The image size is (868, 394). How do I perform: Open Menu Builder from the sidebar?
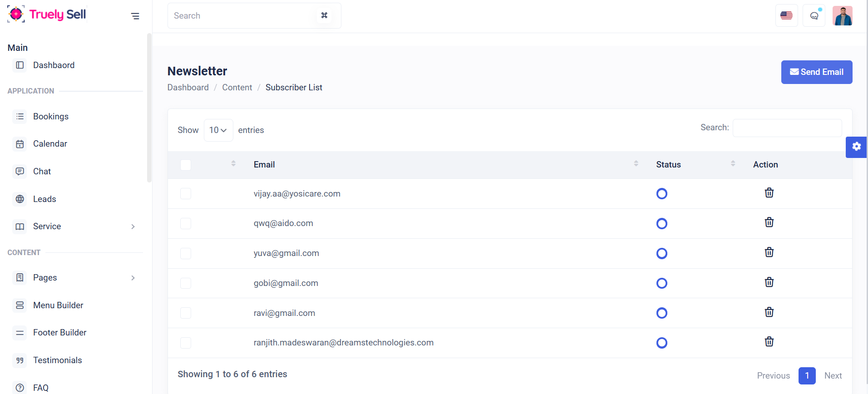[x=58, y=305]
